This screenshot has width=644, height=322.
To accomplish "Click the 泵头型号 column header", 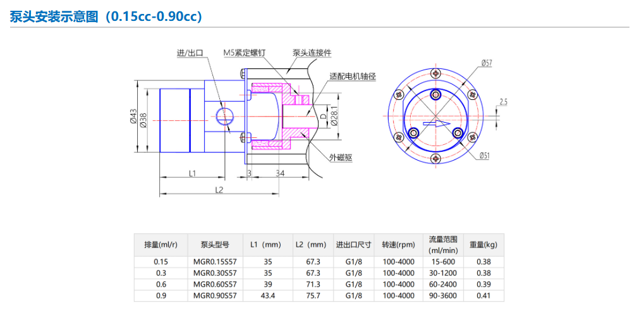I will [215, 244].
